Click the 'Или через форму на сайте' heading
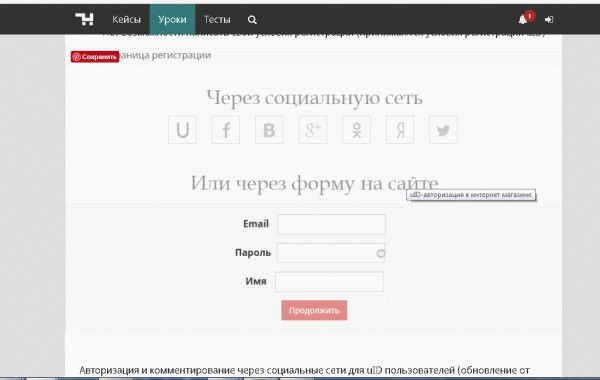Image resolution: width=600 pixels, height=380 pixels. [x=314, y=184]
